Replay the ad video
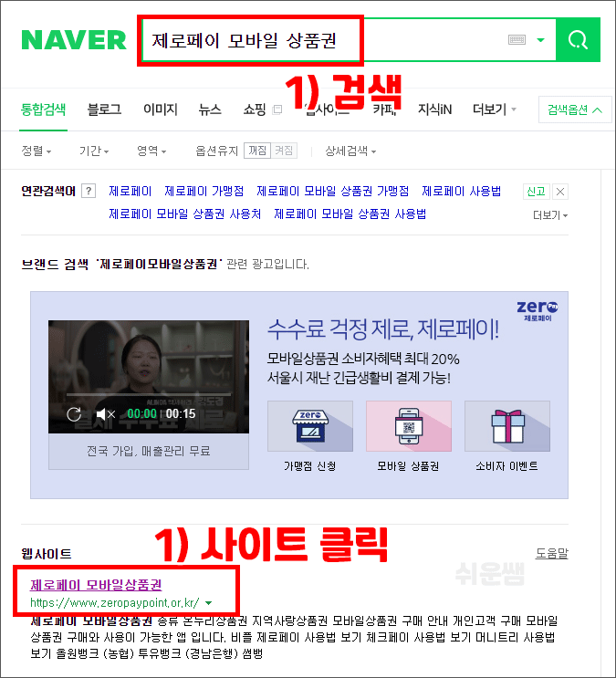 click(x=74, y=414)
